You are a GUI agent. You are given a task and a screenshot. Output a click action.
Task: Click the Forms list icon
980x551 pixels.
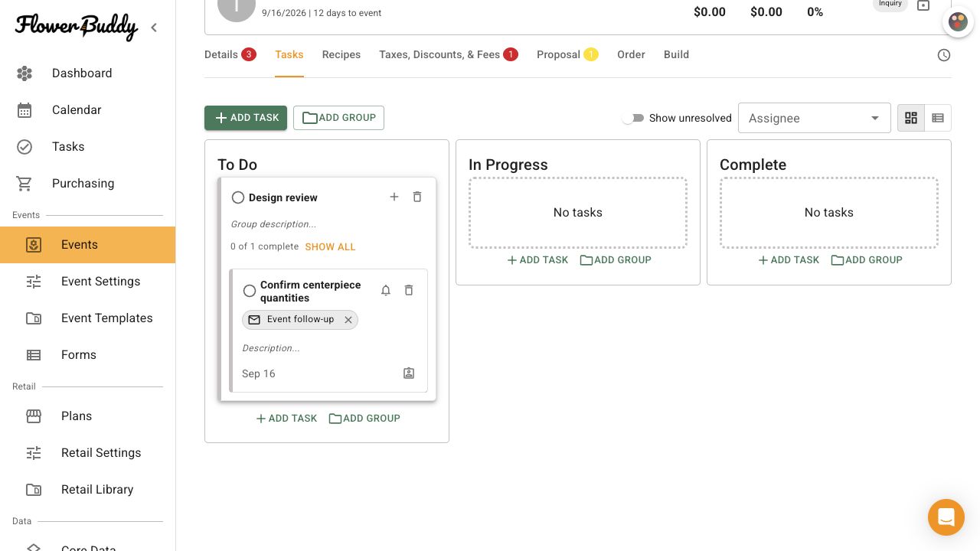34,355
